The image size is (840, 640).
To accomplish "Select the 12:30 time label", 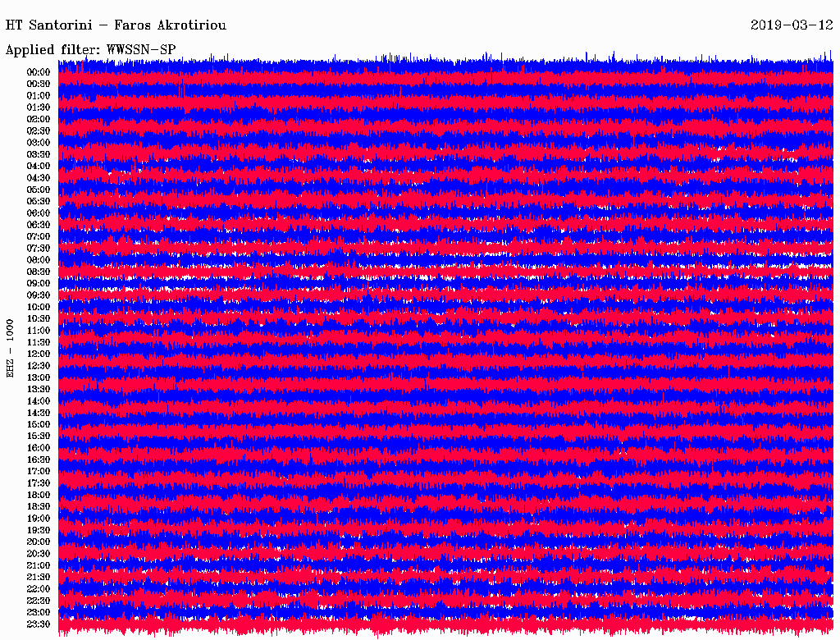I will [x=39, y=366].
